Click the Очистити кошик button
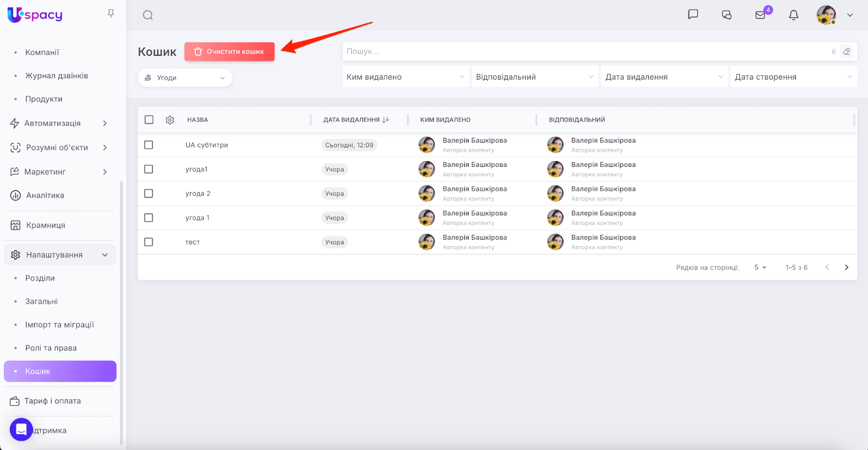The width and height of the screenshot is (868, 450). point(229,52)
